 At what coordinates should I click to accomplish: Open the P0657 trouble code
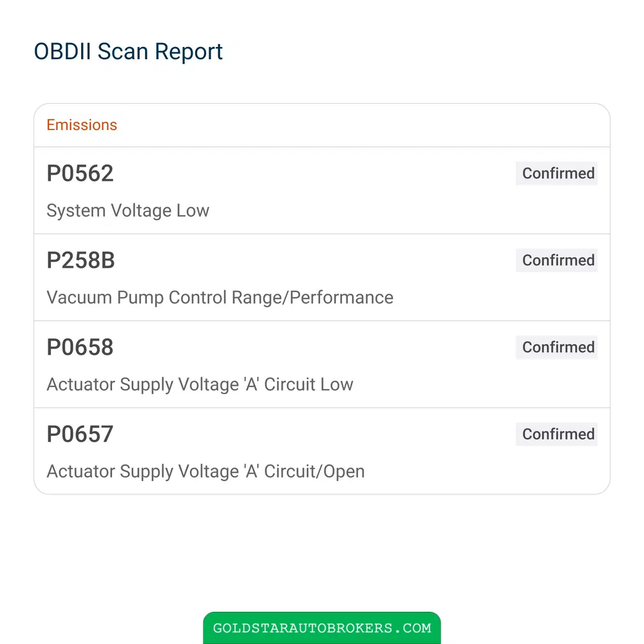click(x=80, y=434)
